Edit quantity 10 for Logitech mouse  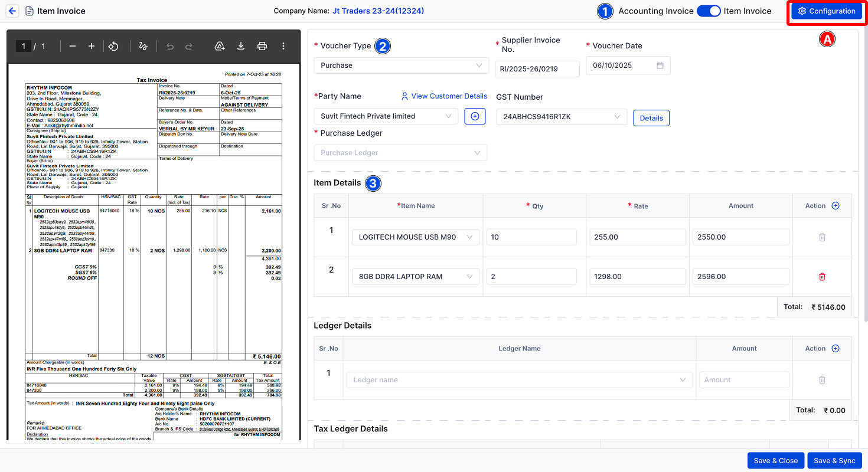coord(531,237)
